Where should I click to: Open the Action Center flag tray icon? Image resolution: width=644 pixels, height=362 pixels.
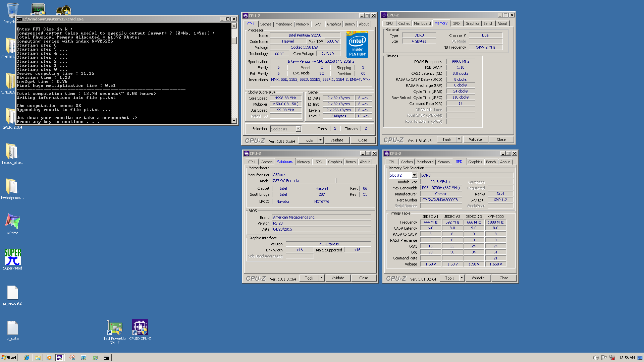(x=604, y=358)
